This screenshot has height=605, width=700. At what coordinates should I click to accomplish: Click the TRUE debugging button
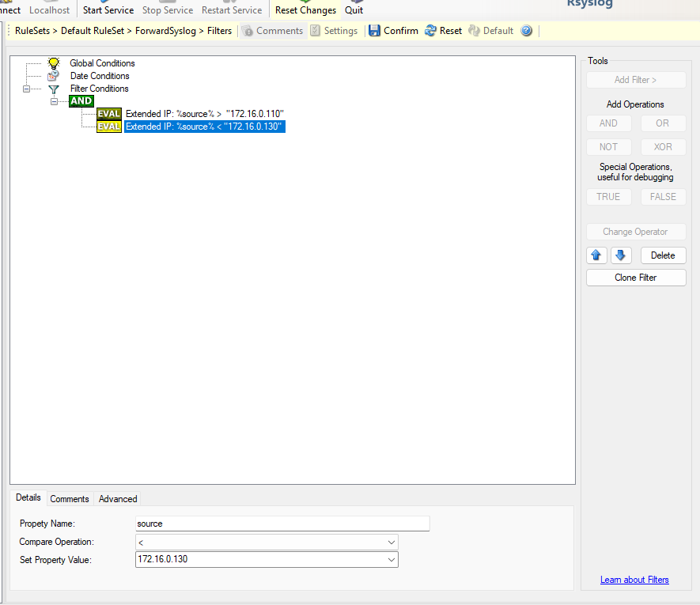pyautogui.click(x=608, y=197)
